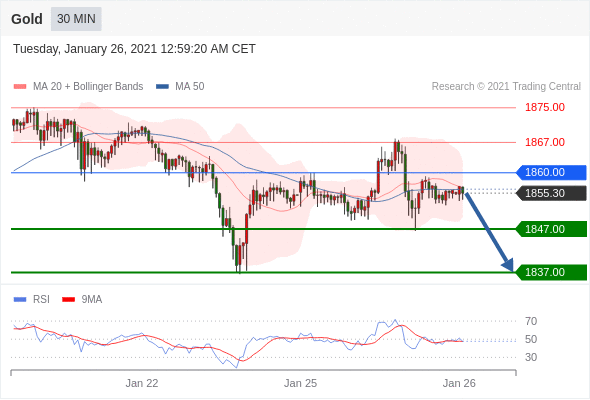Image resolution: width=590 pixels, height=400 pixels.
Task: Click the 30 MIN timeframe button
Action: click(76, 19)
